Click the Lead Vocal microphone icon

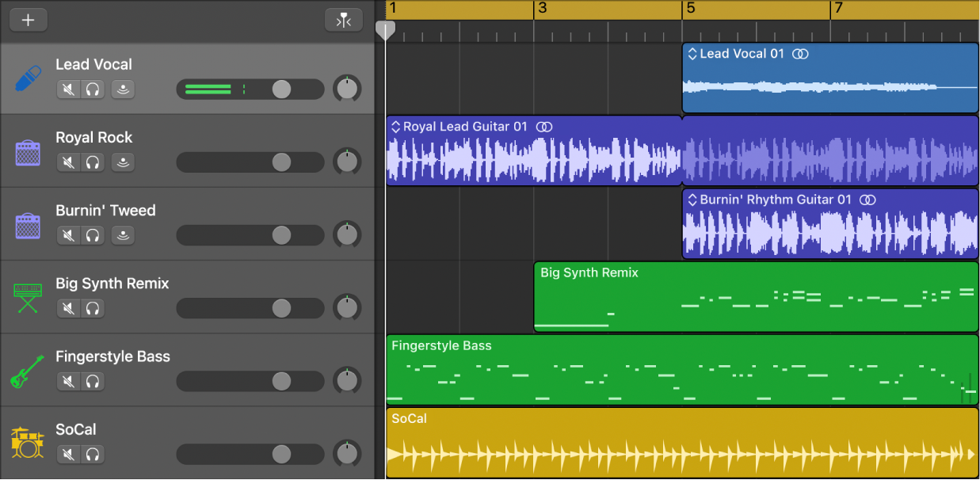pos(28,79)
